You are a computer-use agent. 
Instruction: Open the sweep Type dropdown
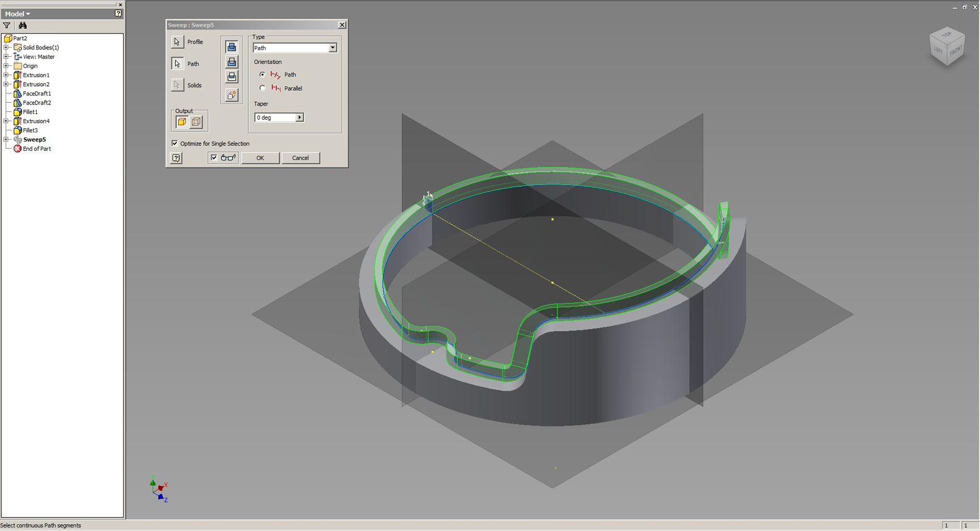point(332,48)
